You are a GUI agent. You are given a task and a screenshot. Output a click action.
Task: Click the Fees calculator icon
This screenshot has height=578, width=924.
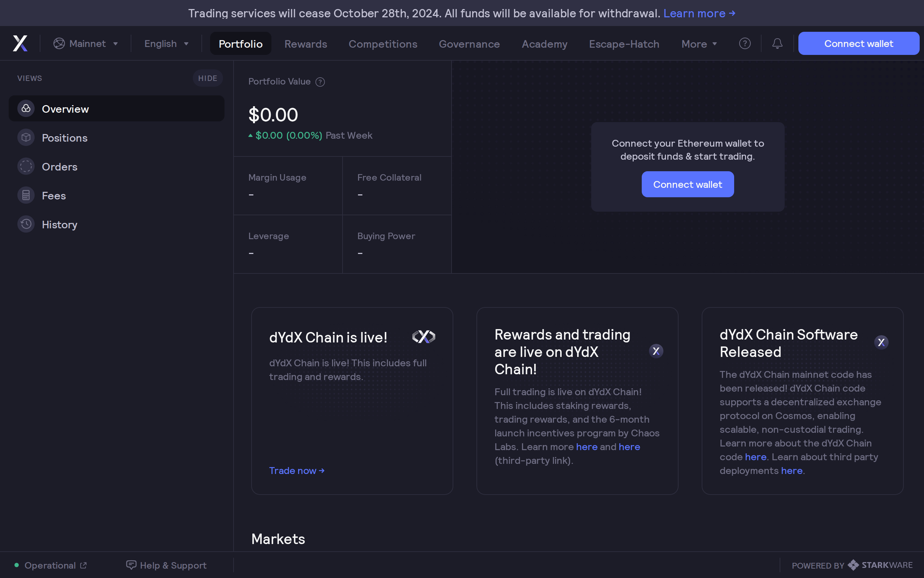click(26, 195)
